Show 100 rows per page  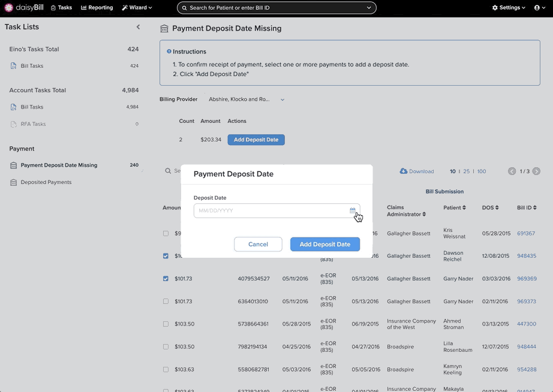pyautogui.click(x=482, y=171)
